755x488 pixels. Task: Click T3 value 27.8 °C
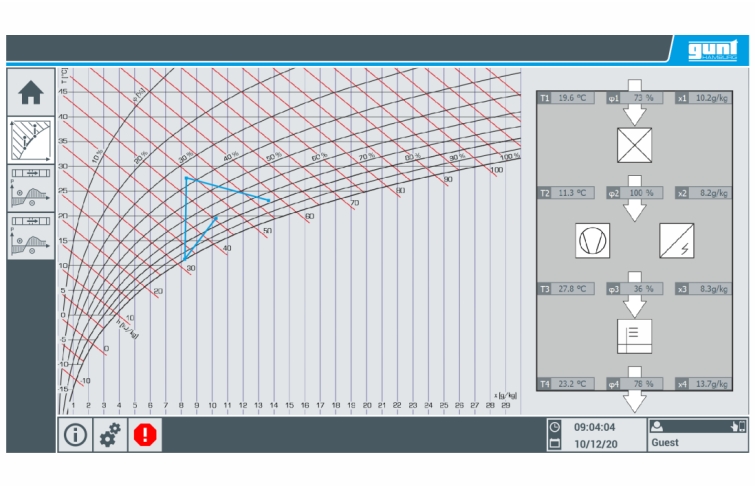(x=572, y=289)
